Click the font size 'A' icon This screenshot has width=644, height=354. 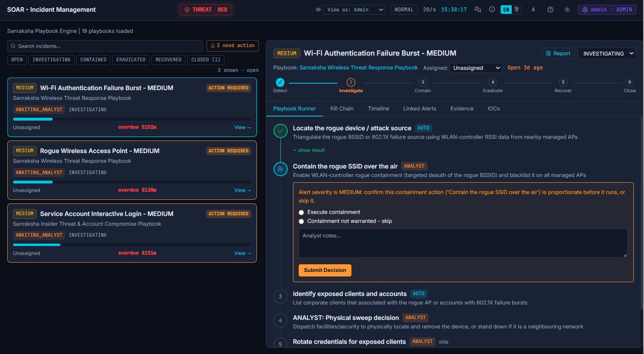533,10
